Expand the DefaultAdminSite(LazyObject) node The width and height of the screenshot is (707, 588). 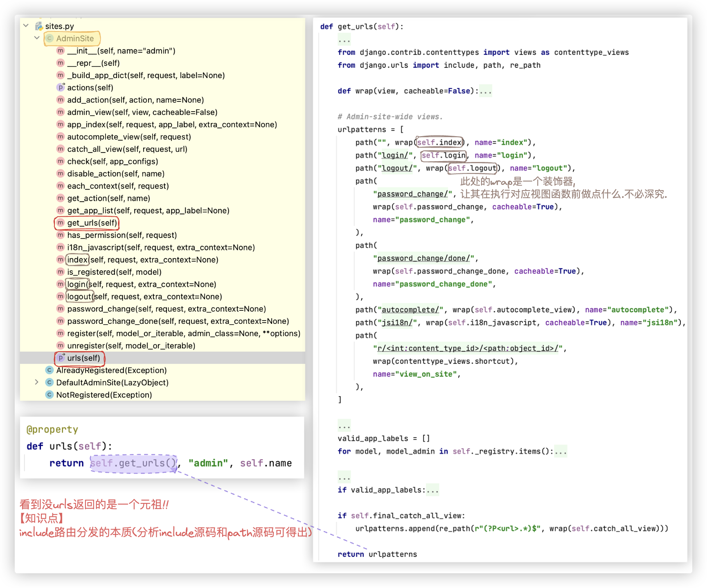37,382
